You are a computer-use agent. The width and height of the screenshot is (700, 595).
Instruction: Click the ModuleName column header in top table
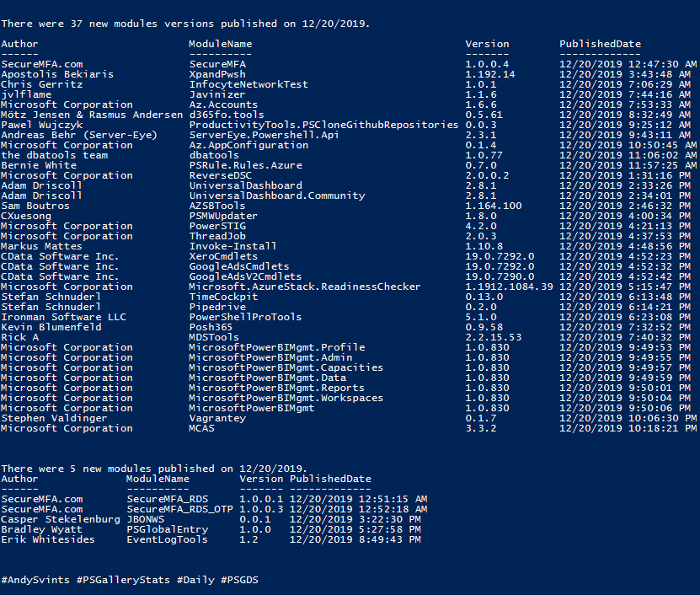pos(221,44)
